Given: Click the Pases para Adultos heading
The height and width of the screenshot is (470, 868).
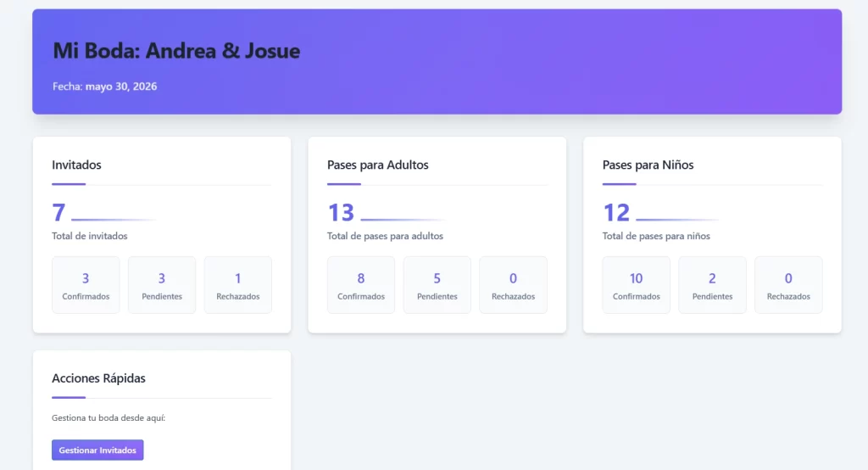Looking at the screenshot, I should pos(377,165).
